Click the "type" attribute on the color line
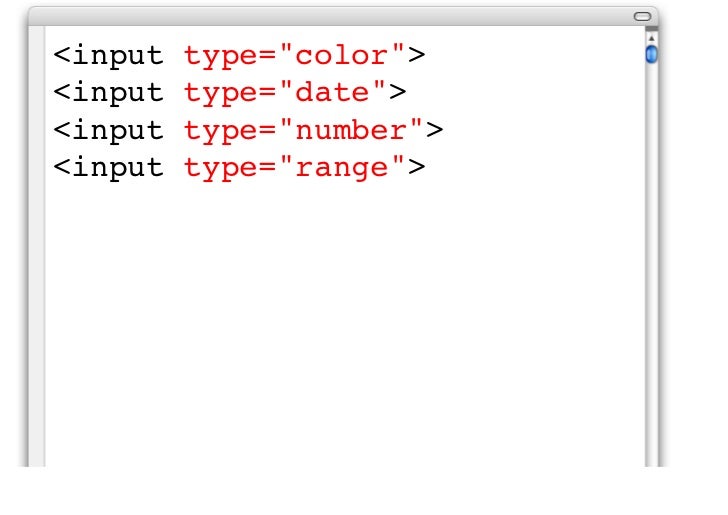The image size is (728, 515). coord(220,57)
